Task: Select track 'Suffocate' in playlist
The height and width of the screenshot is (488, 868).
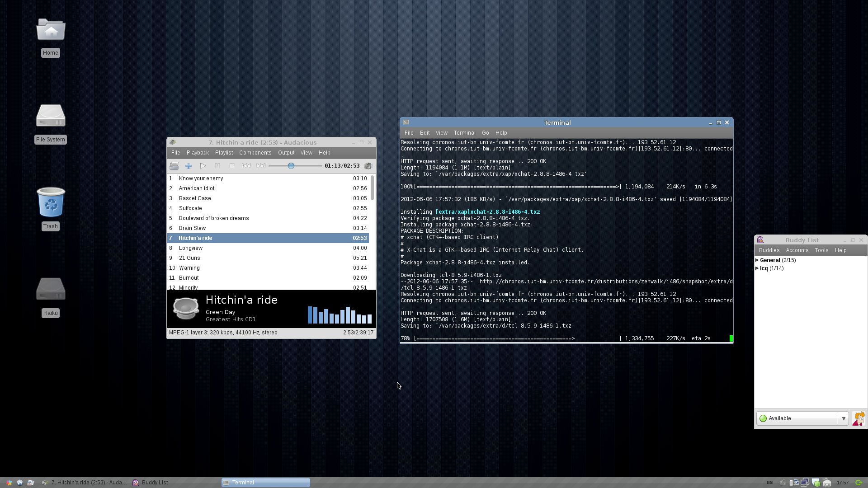Action: [x=268, y=208]
